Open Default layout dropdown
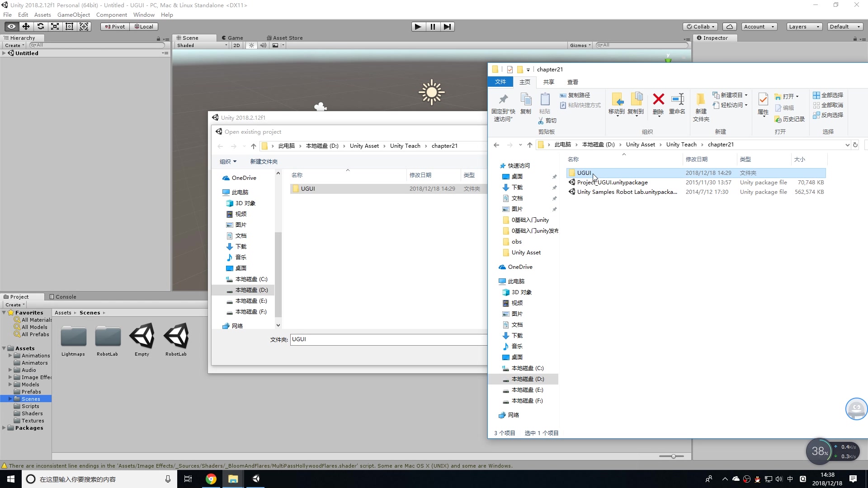868x488 pixels. pos(845,27)
